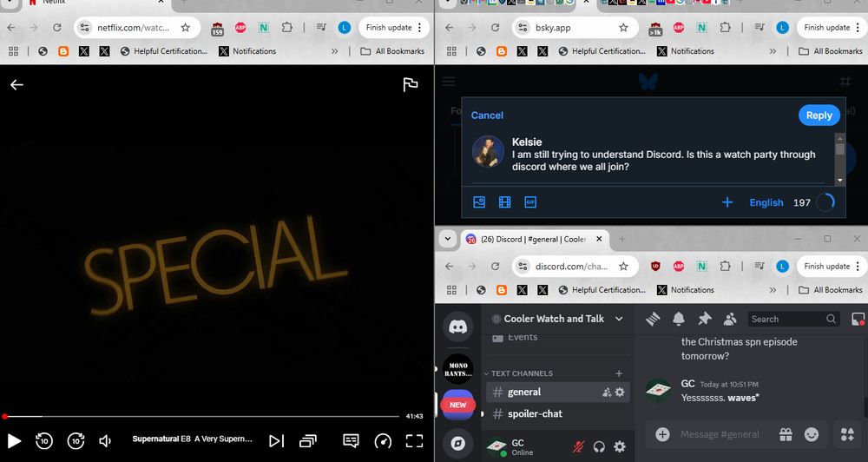Open Netflix subtitles and audio options
This screenshot has height=462, width=868.
351,441
